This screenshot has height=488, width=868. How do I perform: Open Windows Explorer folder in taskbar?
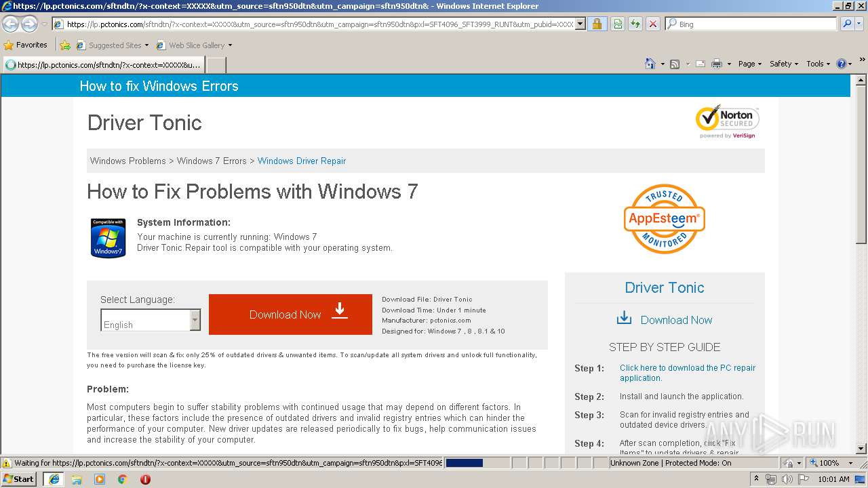[x=77, y=479]
